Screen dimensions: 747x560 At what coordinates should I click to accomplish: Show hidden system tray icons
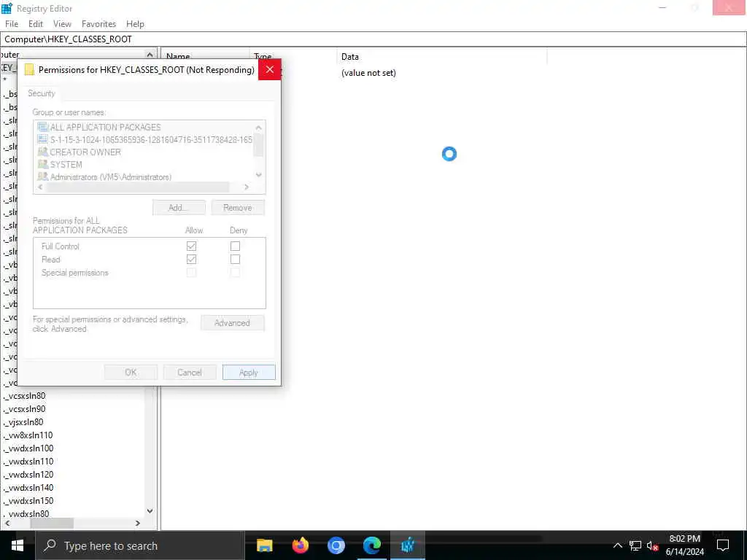pos(617,545)
